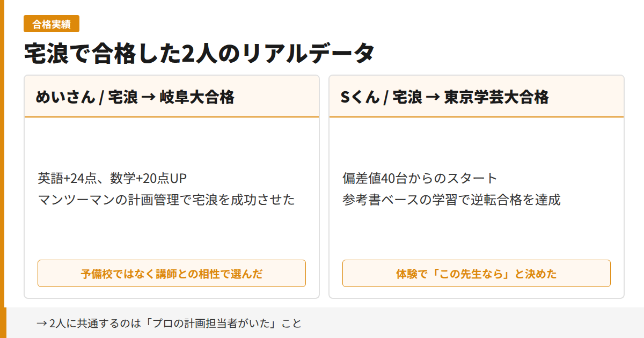Click マンツーマンの計画管理で宅浪を成功させた line
The height and width of the screenshot is (338, 644).
pos(167,200)
